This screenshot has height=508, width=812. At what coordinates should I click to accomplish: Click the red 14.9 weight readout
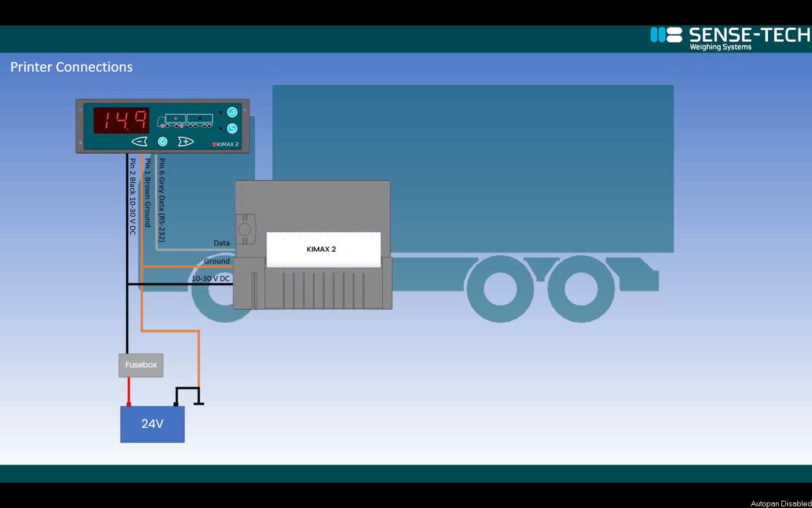pyautogui.click(x=121, y=120)
